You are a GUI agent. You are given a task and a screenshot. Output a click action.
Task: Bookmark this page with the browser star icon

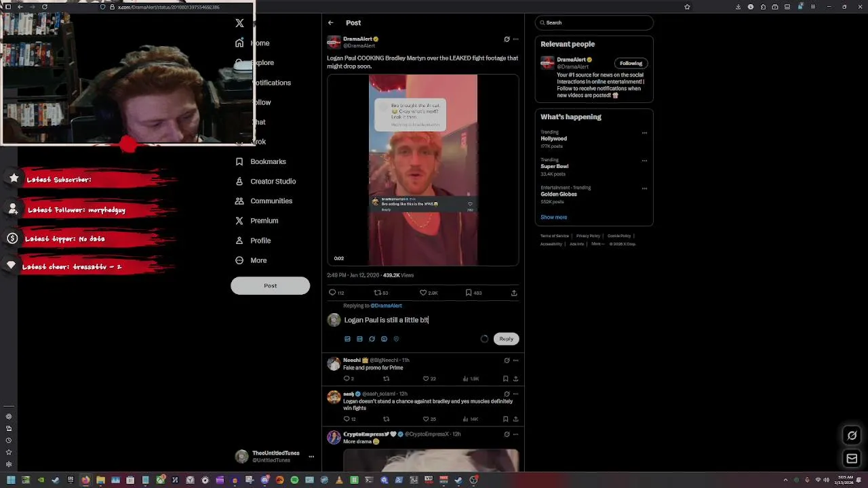tap(687, 7)
